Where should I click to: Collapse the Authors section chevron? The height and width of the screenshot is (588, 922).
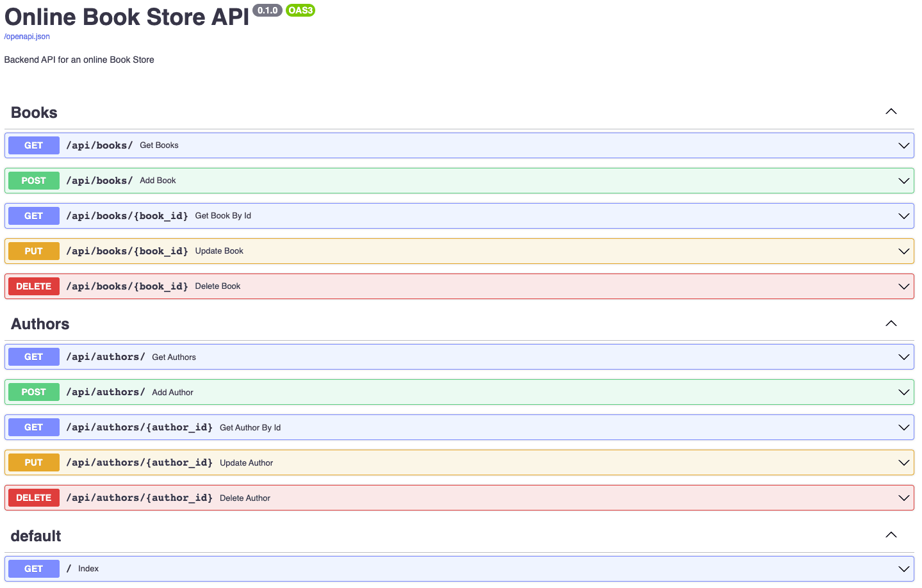pyautogui.click(x=891, y=323)
